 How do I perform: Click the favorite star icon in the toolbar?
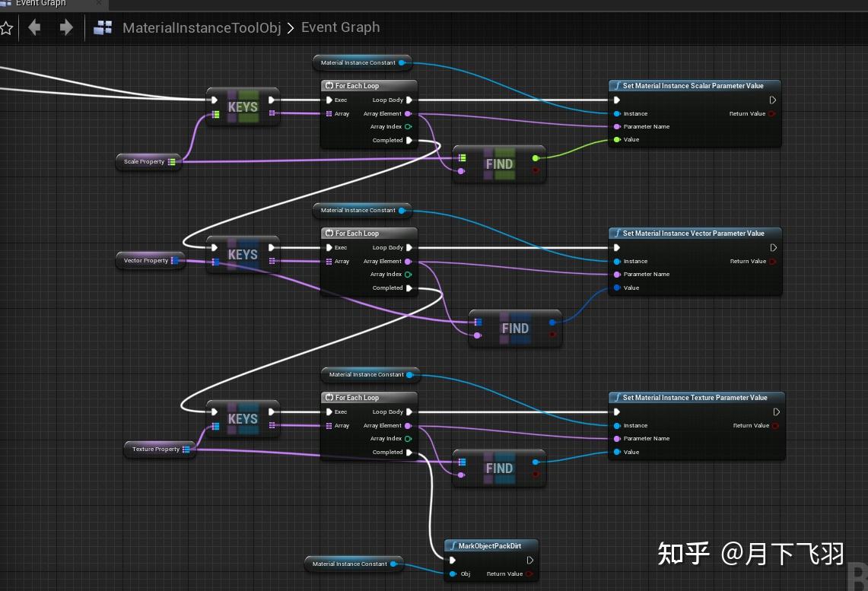pyautogui.click(x=8, y=27)
